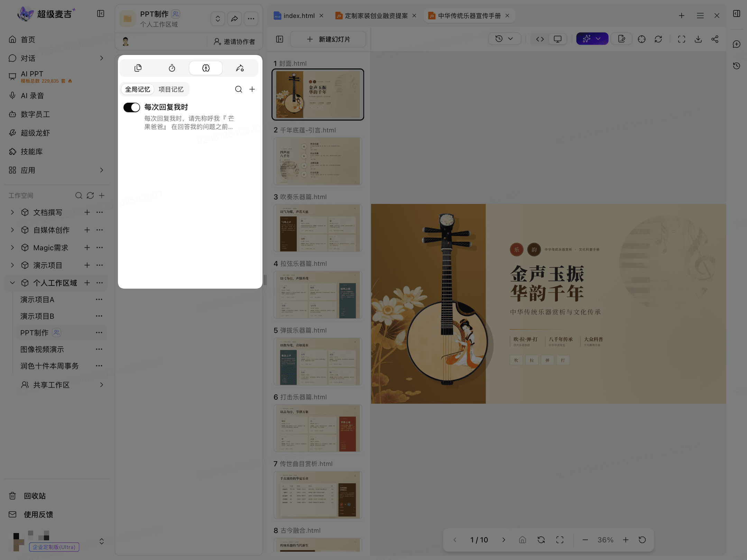Image resolution: width=747 pixels, height=560 pixels.
Task: Add item to Magic需求 workspace
Action: click(87, 248)
